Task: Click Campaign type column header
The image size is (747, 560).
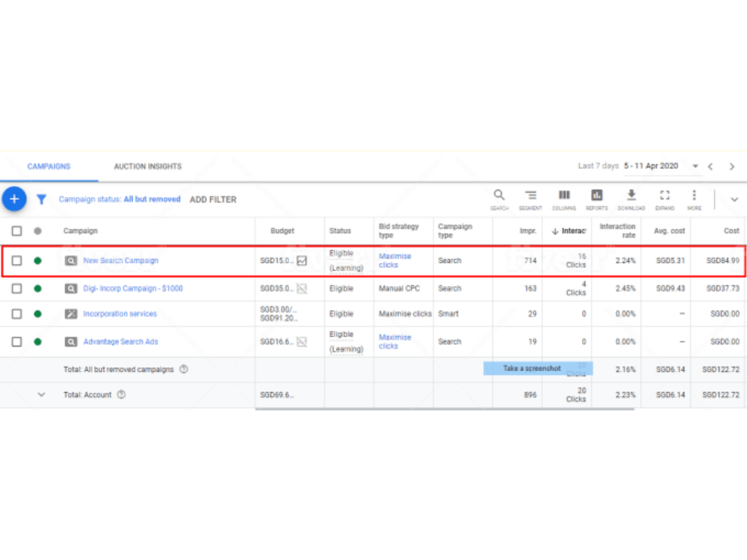Action: pyautogui.click(x=455, y=231)
